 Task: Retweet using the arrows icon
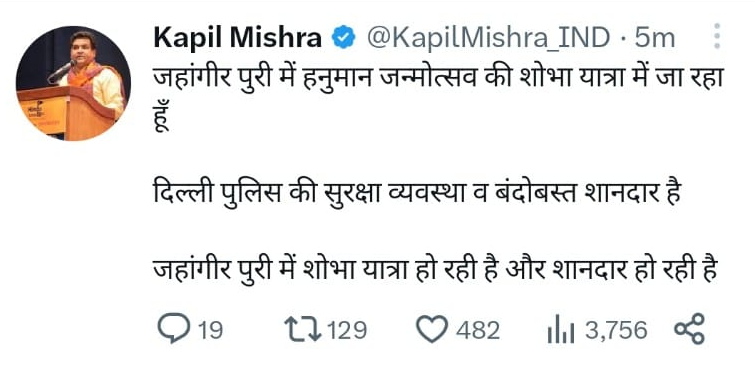[x=302, y=329]
